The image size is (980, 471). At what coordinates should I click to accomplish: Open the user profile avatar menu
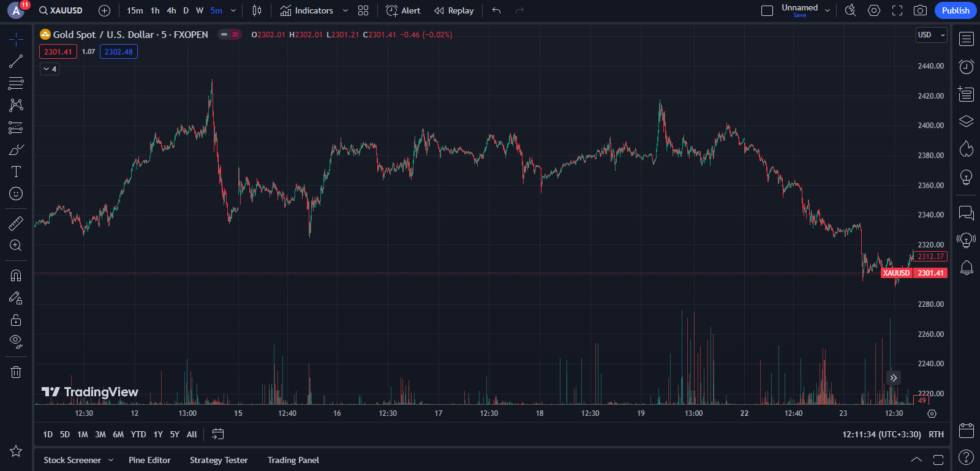coord(17,10)
